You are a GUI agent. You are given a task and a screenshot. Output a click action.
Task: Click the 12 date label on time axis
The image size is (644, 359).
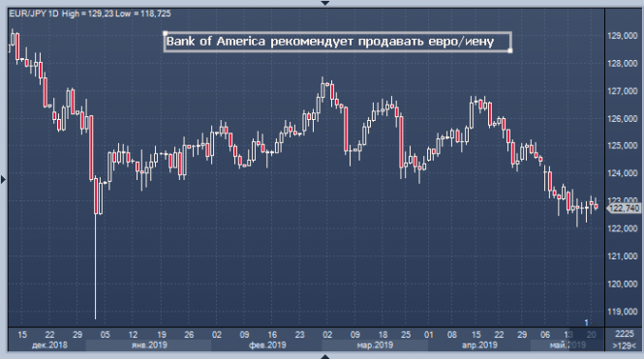tap(133, 335)
